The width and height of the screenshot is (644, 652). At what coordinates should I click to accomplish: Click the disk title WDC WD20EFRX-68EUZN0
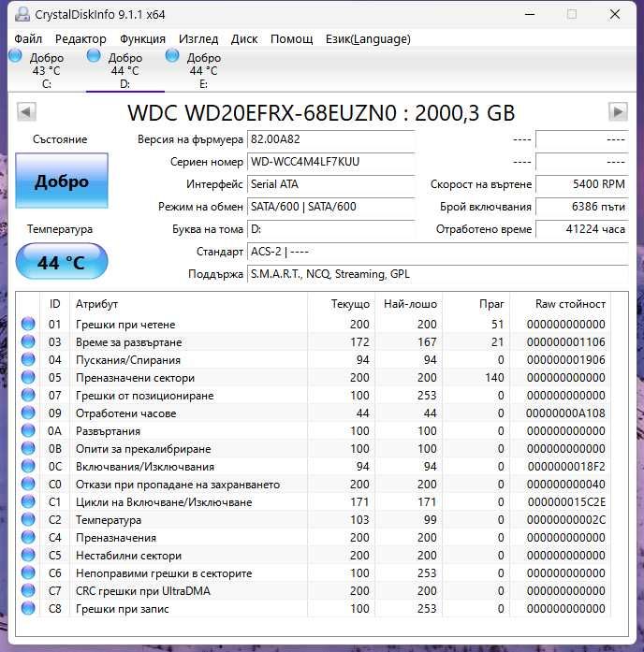tap(321, 112)
